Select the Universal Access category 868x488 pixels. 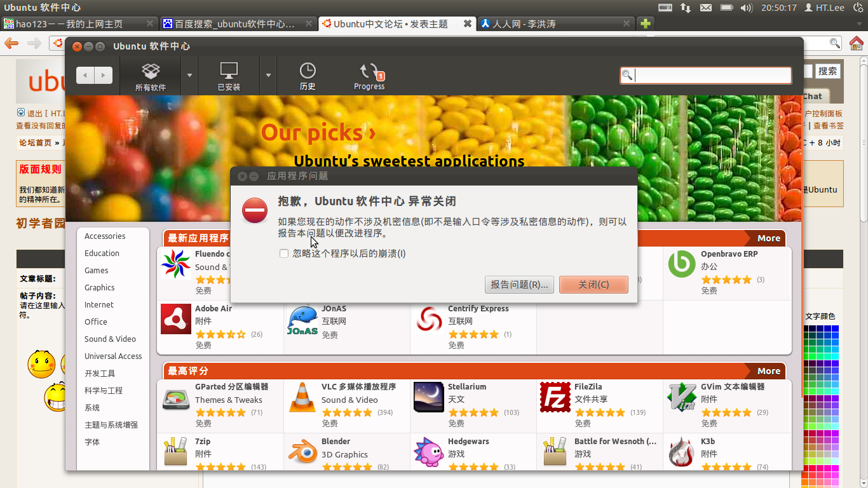coord(113,356)
